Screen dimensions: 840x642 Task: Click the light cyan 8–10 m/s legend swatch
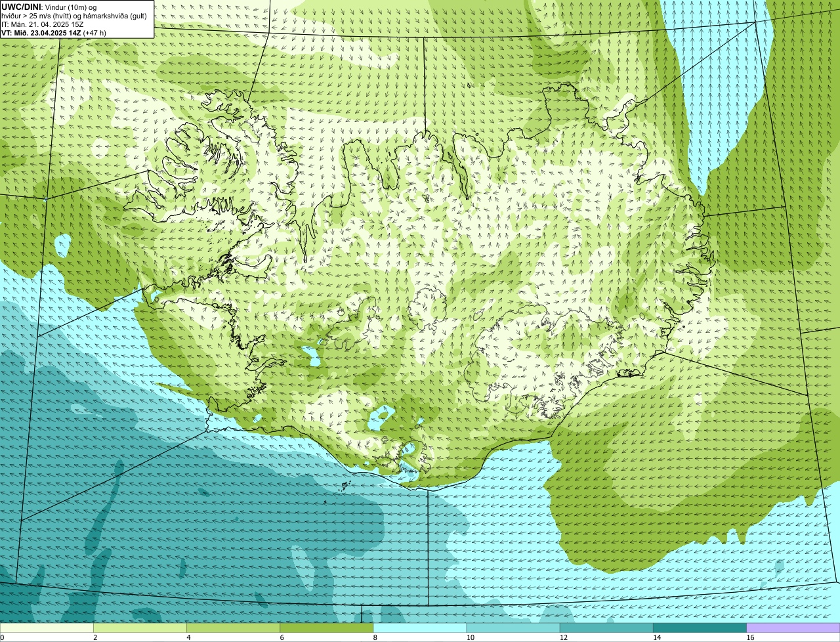[420, 628]
